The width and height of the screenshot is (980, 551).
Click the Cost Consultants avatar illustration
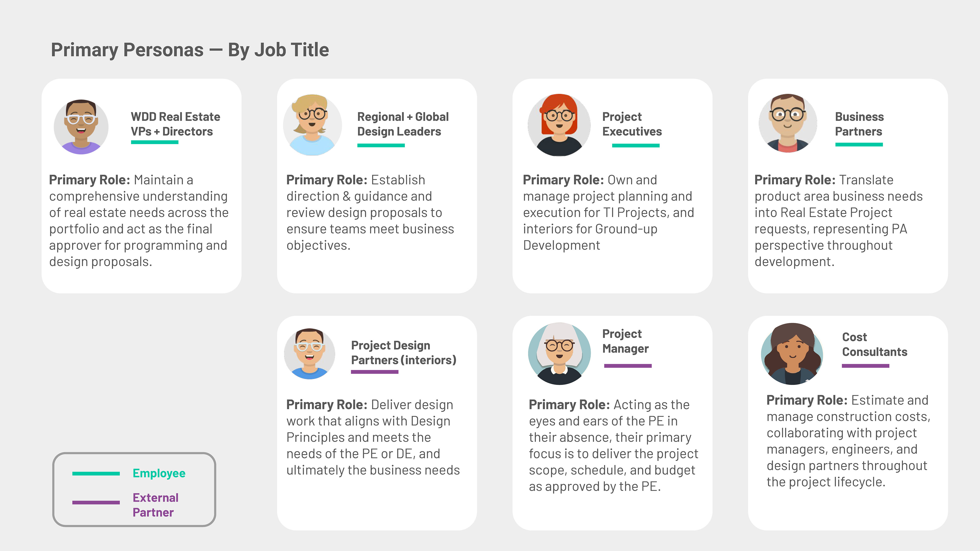pyautogui.click(x=792, y=354)
